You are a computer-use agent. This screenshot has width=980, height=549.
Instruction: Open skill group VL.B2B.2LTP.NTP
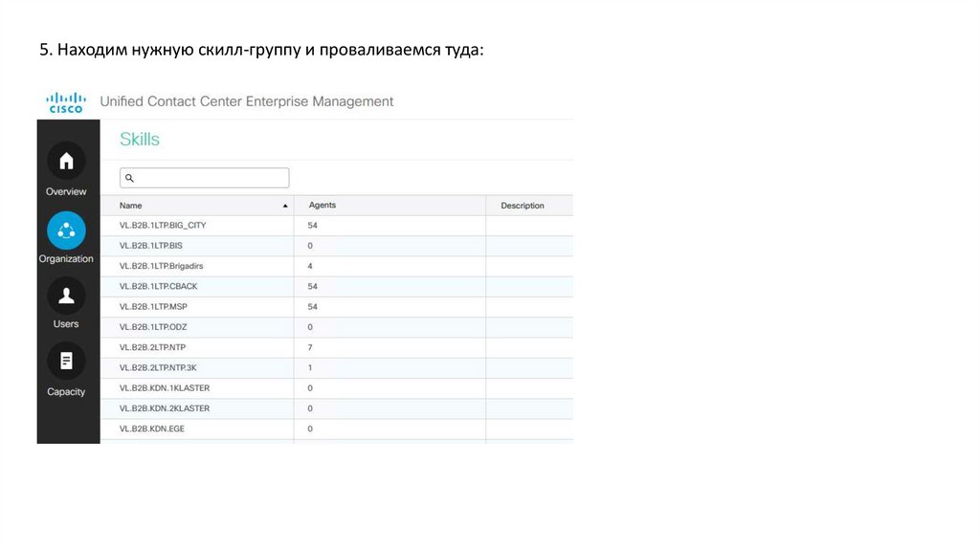pos(152,347)
